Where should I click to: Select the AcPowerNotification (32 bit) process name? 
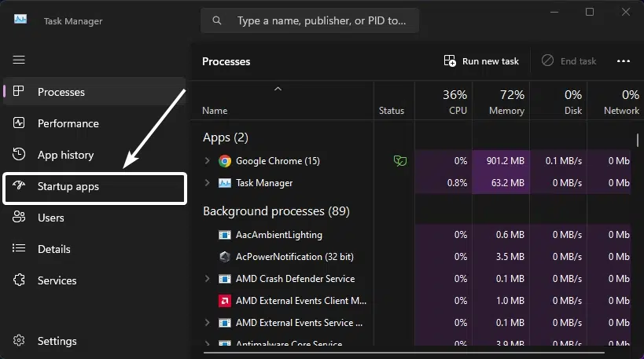(295, 257)
